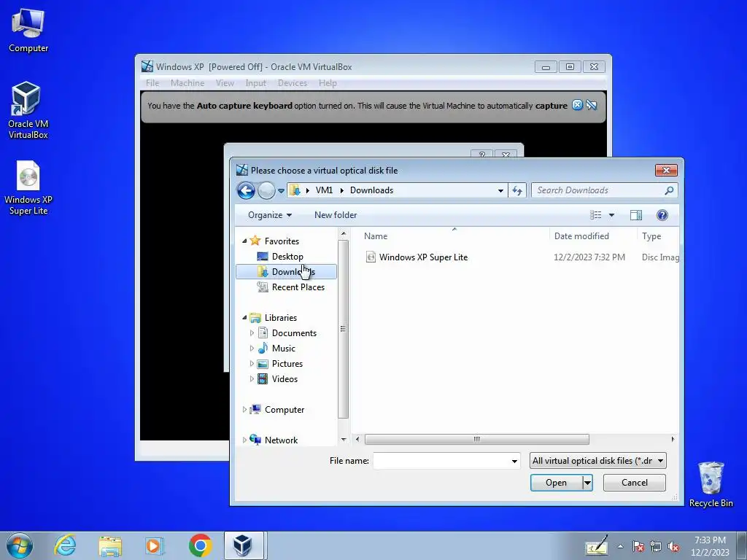
Task: Open file dialog help icon
Action: pyautogui.click(x=662, y=215)
